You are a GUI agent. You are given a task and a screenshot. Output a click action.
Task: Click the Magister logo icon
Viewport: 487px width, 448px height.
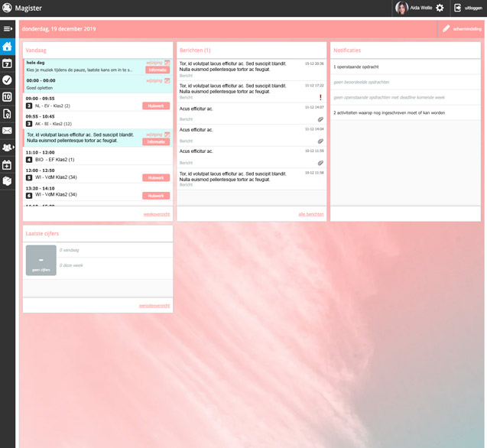coord(7,8)
